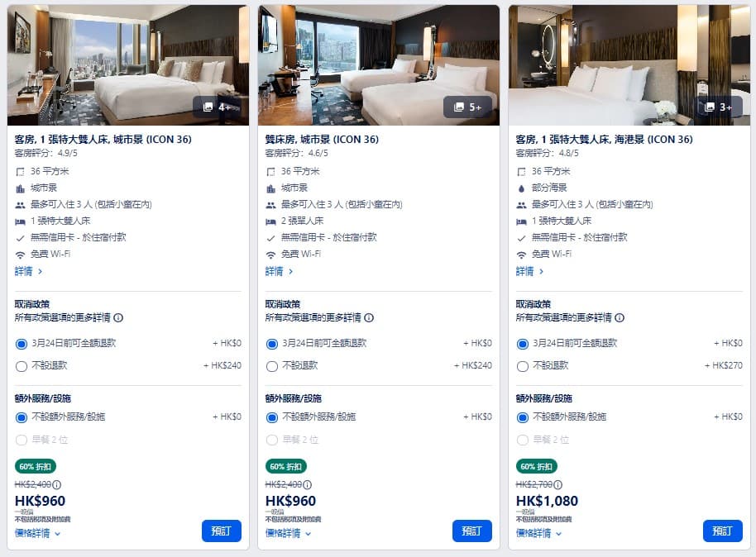Select 不設退款 +HK$270 for harbour view room

[523, 366]
